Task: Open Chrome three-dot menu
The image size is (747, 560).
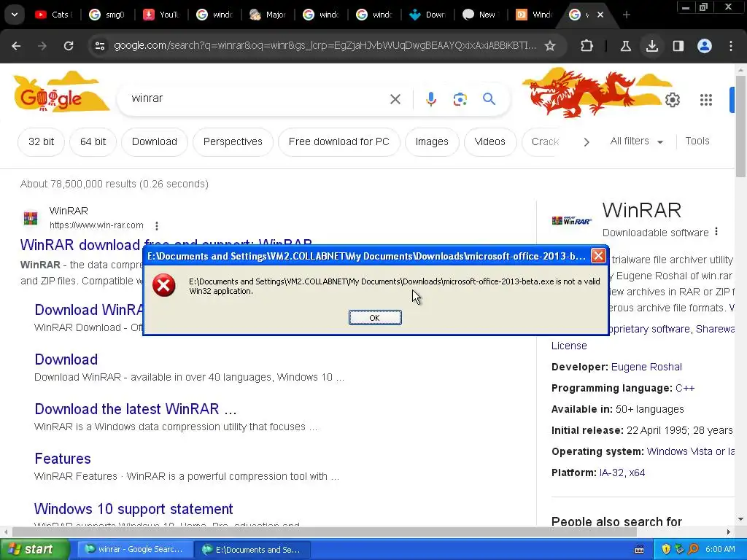Action: [731, 46]
